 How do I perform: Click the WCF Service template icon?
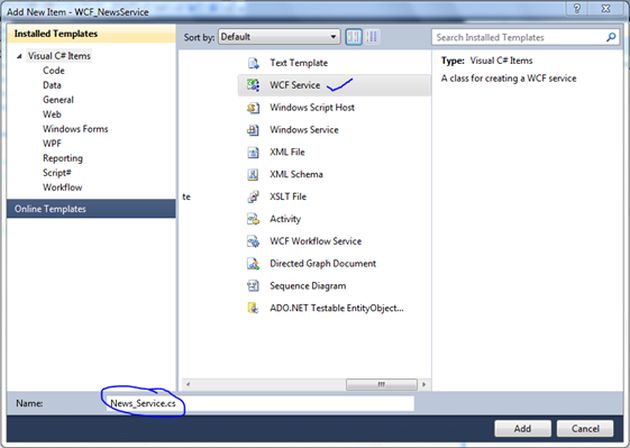(x=253, y=85)
